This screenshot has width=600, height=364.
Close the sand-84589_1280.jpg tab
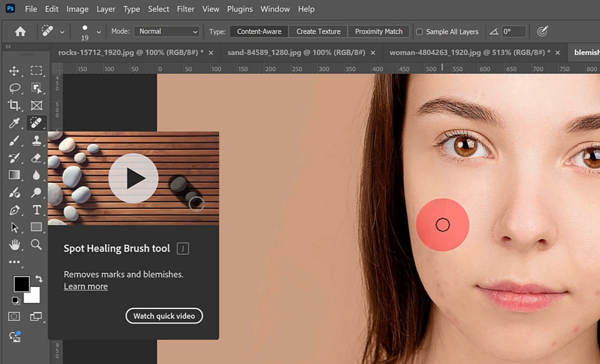point(372,53)
